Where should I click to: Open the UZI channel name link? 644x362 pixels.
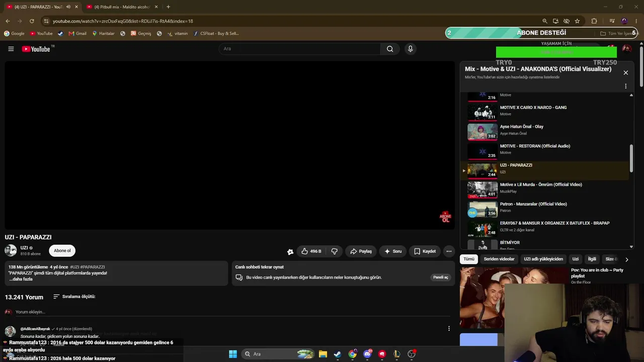(x=24, y=248)
